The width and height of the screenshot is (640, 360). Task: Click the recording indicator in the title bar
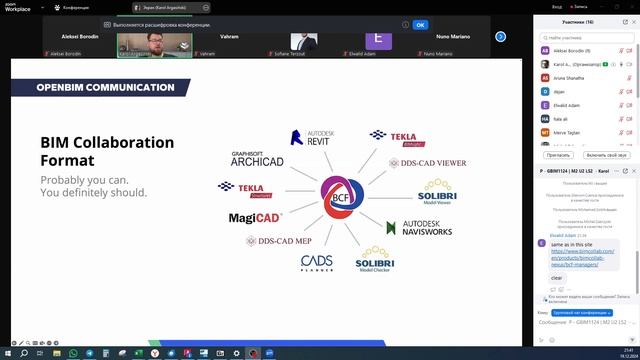pos(579,7)
